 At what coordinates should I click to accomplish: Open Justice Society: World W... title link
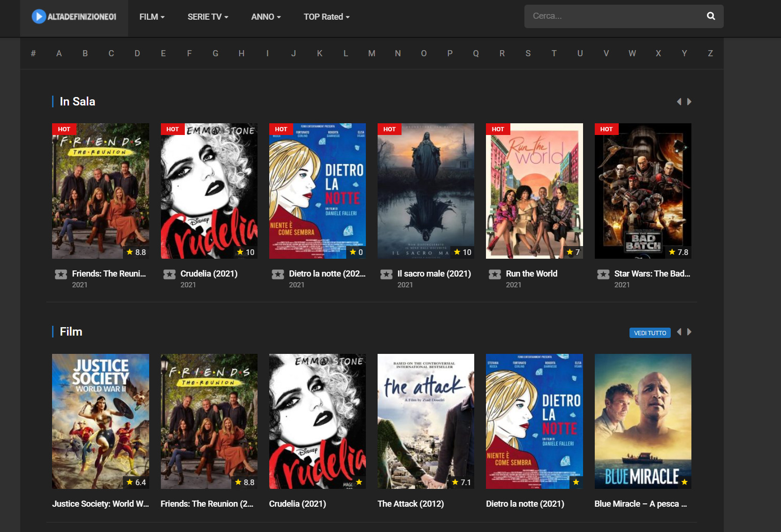click(100, 504)
